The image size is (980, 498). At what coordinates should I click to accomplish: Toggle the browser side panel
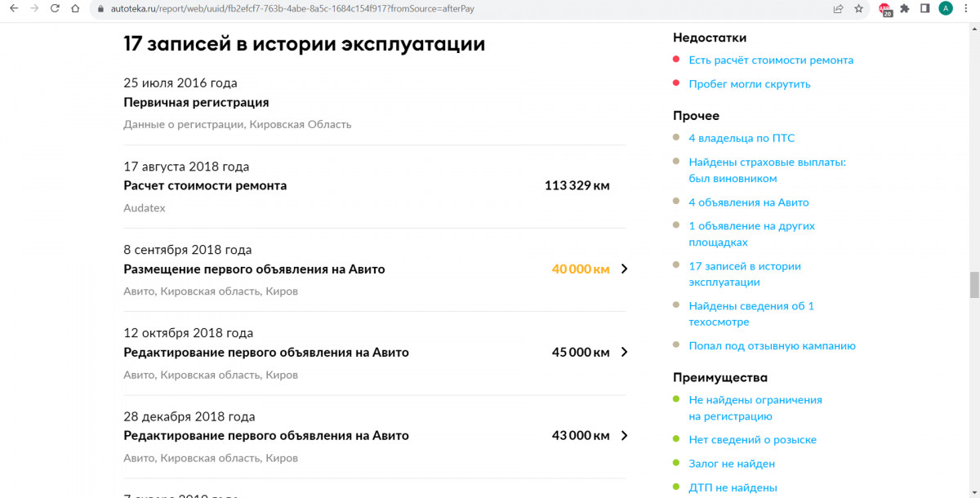pyautogui.click(x=925, y=9)
